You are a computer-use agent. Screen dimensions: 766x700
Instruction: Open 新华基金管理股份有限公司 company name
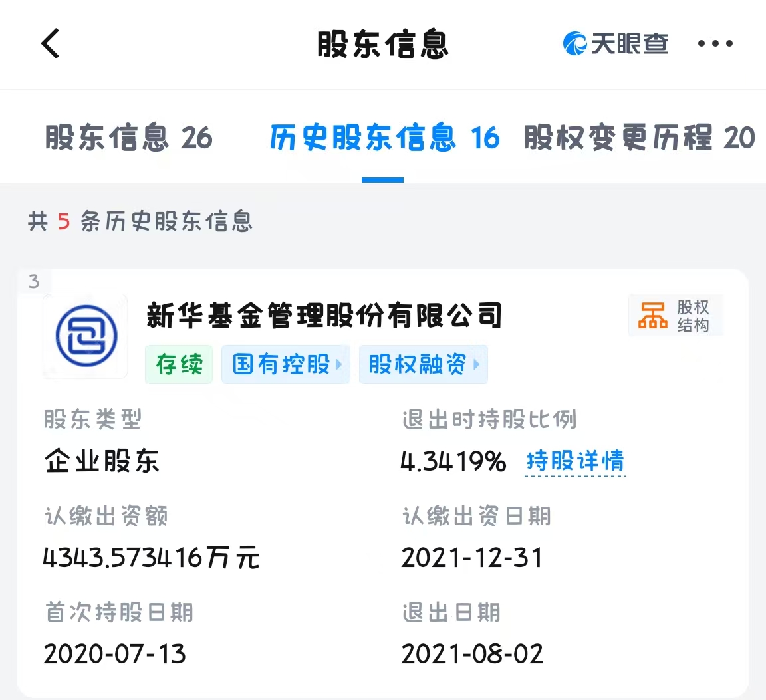click(x=324, y=315)
